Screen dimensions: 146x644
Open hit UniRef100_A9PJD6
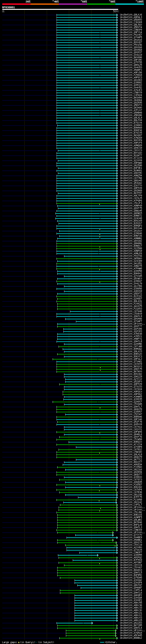[131, 72]
